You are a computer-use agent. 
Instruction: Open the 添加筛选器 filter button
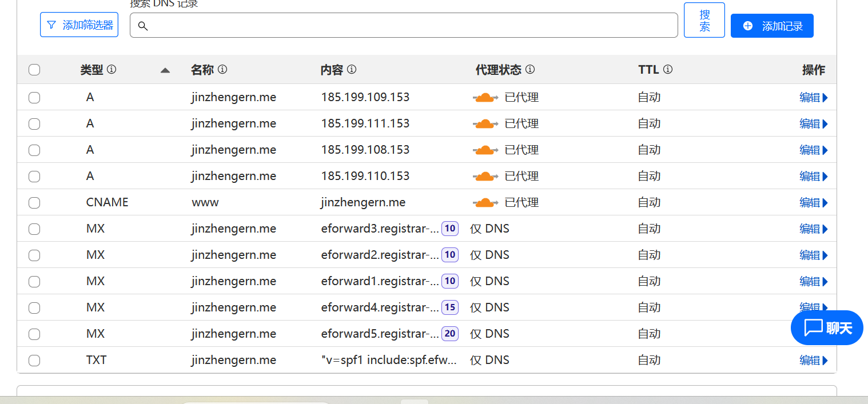pos(79,25)
